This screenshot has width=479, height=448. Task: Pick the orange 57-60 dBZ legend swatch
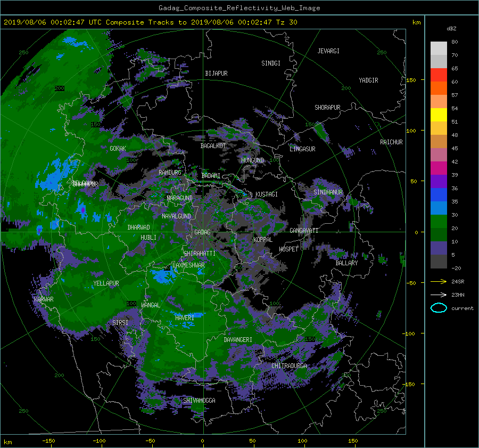coord(439,88)
